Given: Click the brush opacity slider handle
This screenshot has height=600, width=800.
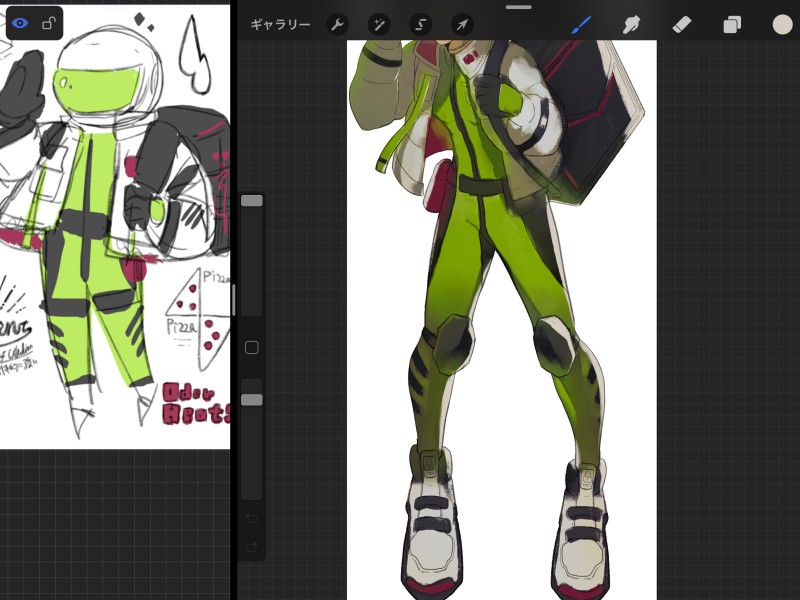Looking at the screenshot, I should (x=252, y=399).
